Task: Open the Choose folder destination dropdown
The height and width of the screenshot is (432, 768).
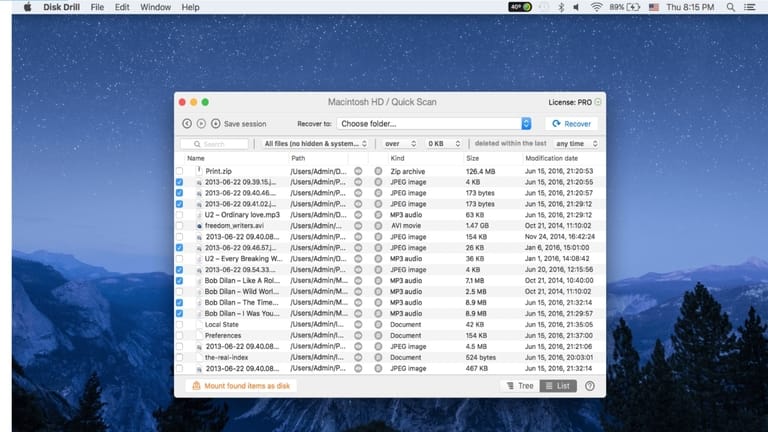Action: (x=434, y=124)
